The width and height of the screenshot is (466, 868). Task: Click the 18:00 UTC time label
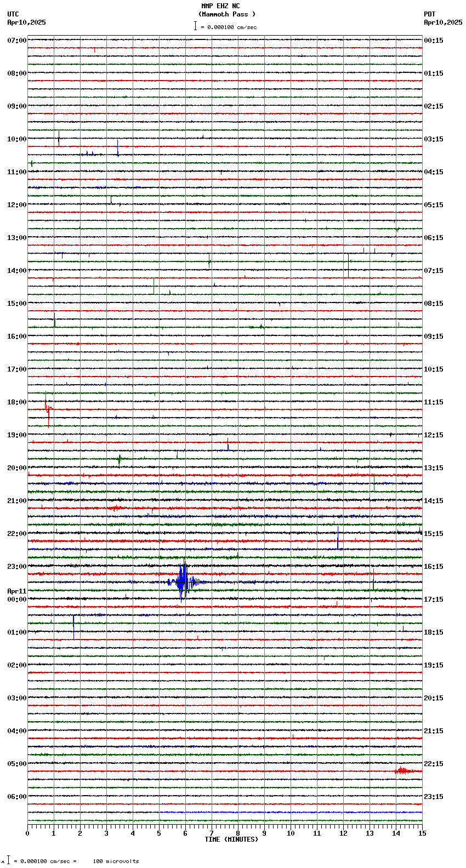click(17, 402)
